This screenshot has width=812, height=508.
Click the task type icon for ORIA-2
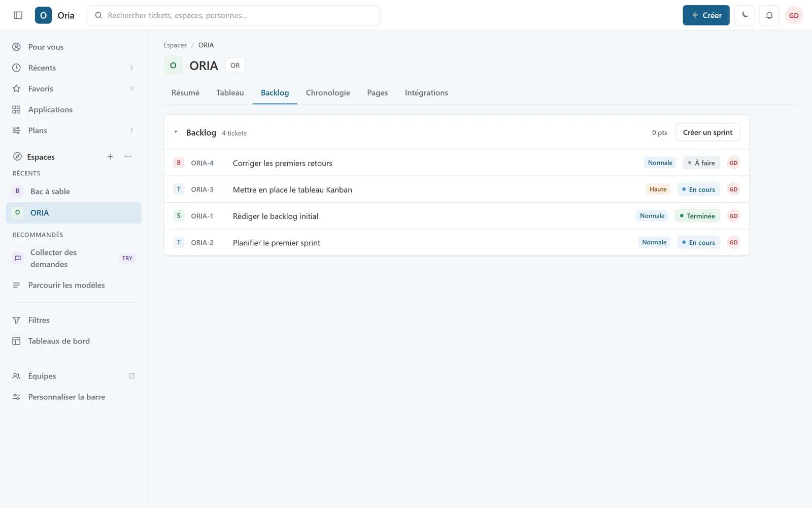pyautogui.click(x=179, y=242)
